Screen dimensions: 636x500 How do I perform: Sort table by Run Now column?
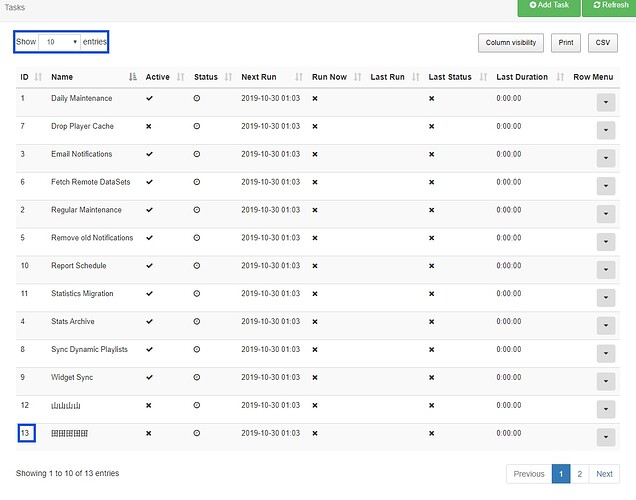coord(336,77)
